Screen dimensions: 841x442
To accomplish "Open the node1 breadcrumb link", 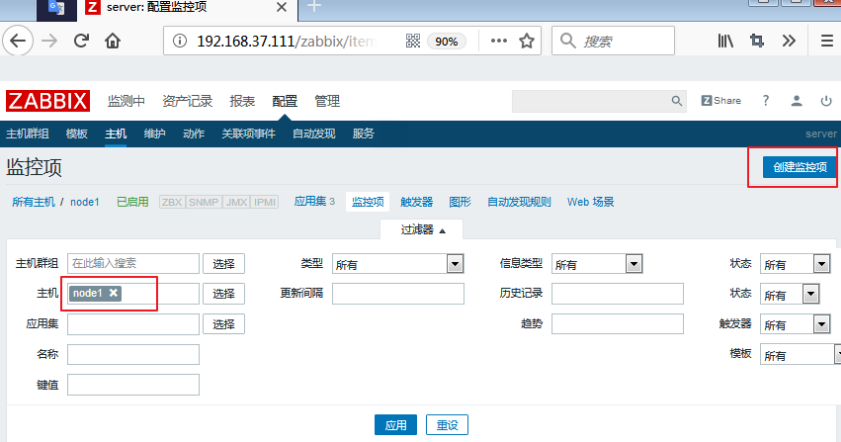I will point(85,202).
